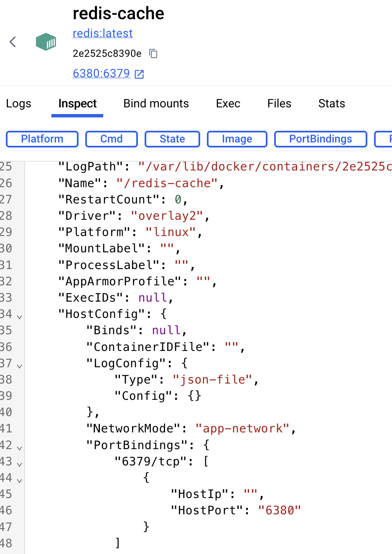
Task: Collapse the object at line 44
Action: 20,481
